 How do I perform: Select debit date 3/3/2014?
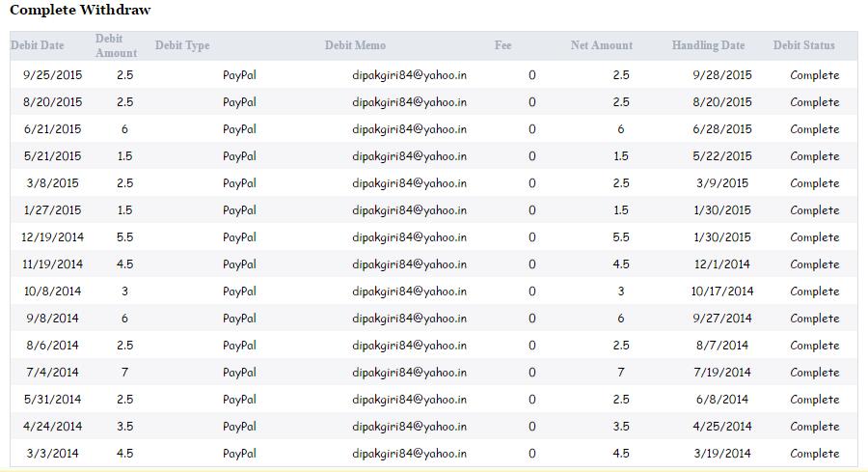[53, 453]
